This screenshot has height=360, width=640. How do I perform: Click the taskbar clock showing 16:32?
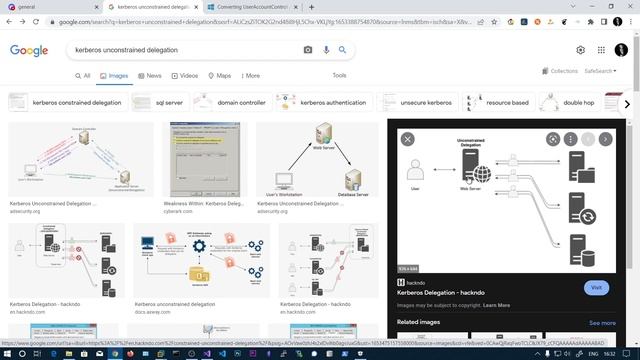coord(609,353)
